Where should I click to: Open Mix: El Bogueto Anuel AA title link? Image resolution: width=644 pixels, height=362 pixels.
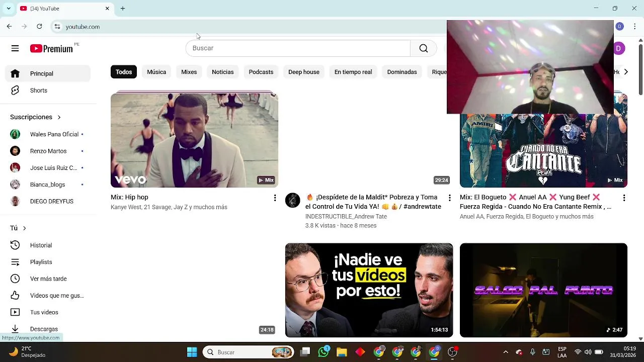pyautogui.click(x=536, y=202)
